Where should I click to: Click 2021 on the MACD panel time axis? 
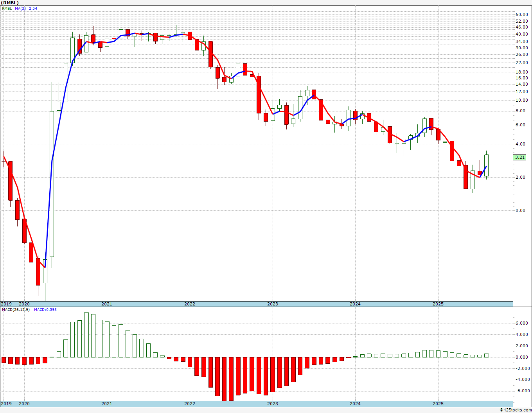(107, 404)
